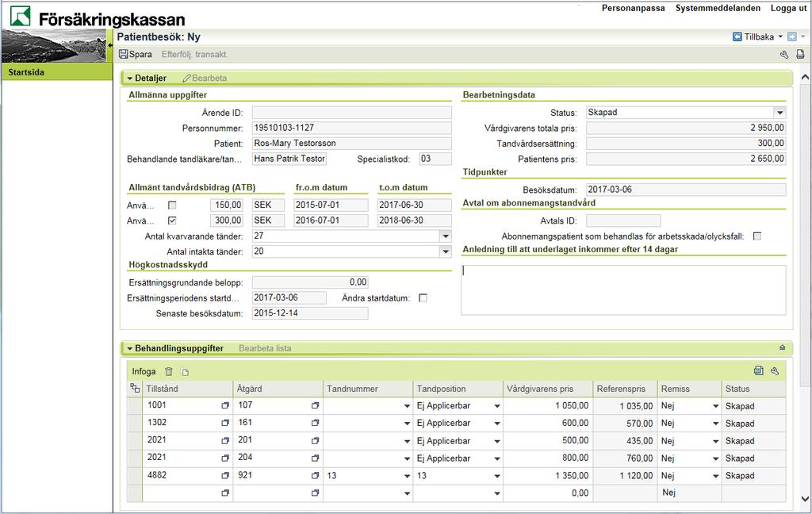Viewport: 812px width, 514px height.
Task: Click Bearbeta lista link
Action: pyautogui.click(x=265, y=348)
